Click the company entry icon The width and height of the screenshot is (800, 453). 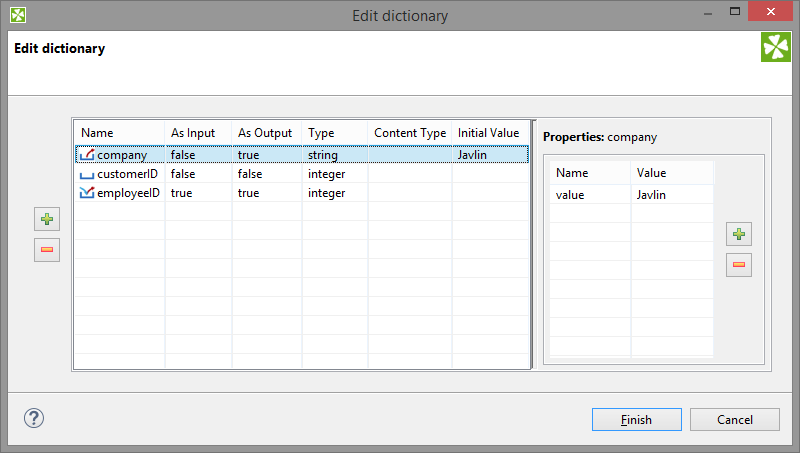(x=87, y=155)
